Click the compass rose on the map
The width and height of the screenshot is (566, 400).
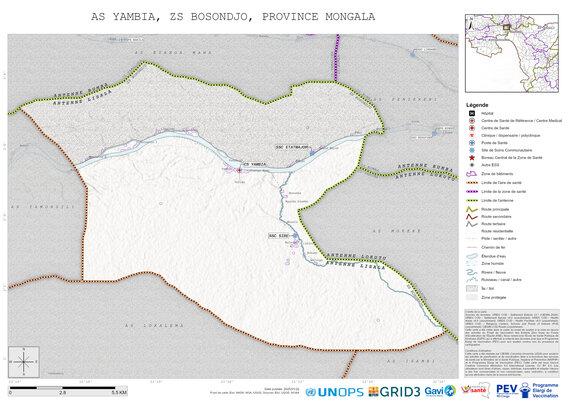(24, 362)
